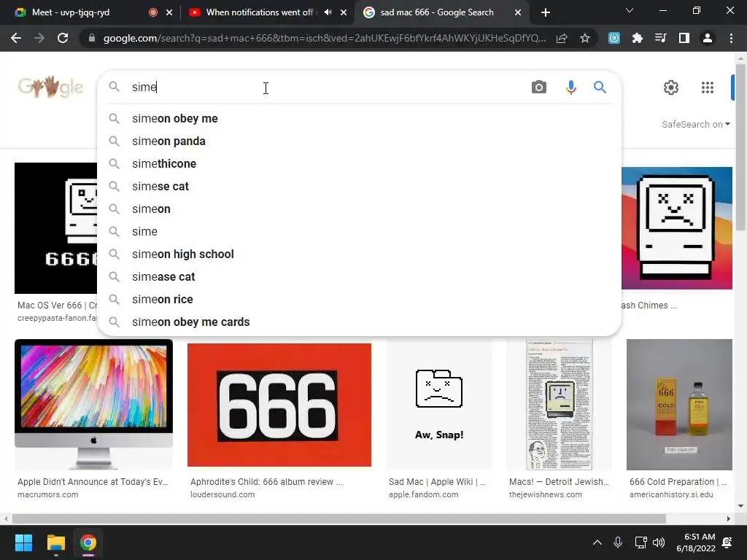Toggle the browser side panel

pos(684,38)
